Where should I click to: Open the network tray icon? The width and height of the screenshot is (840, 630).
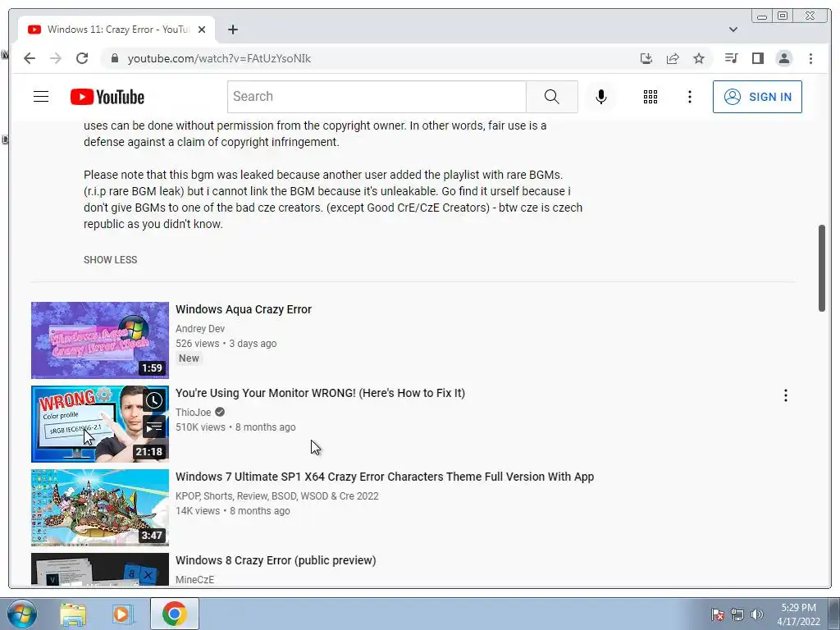(x=737, y=614)
